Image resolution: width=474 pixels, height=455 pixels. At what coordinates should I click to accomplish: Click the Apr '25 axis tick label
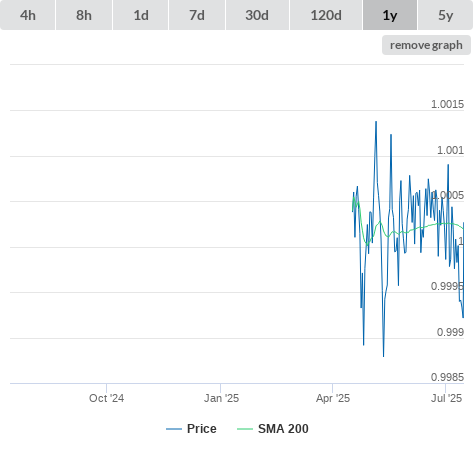[333, 398]
